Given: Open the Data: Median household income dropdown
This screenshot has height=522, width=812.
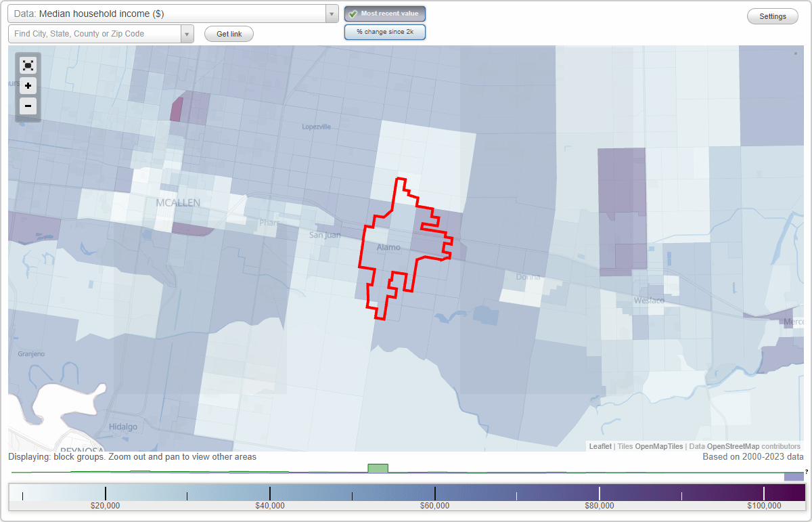Looking at the screenshot, I should pyautogui.click(x=169, y=14).
